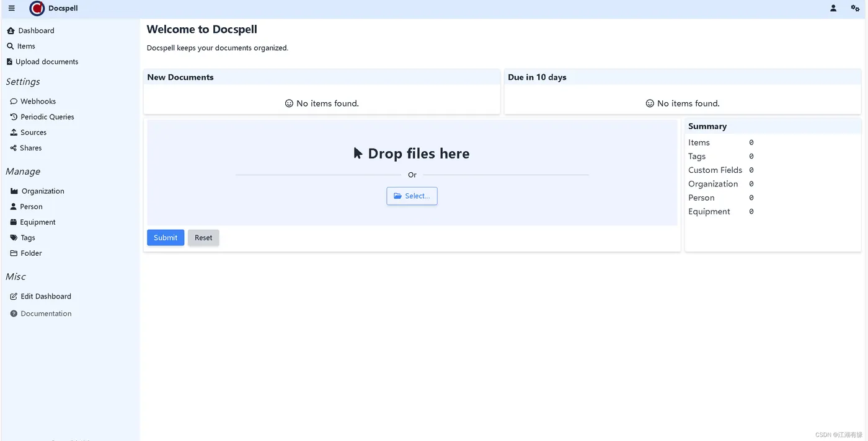Click the Dashboard house icon
This screenshot has width=868, height=441.
pos(11,31)
